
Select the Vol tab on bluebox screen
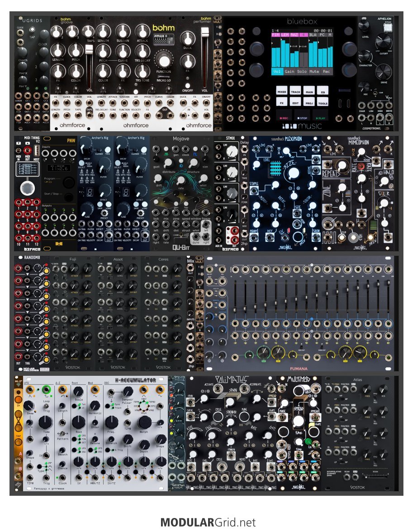(277, 71)
